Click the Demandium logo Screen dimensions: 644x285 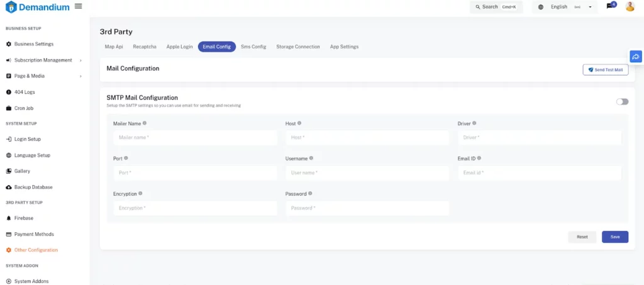pos(37,7)
